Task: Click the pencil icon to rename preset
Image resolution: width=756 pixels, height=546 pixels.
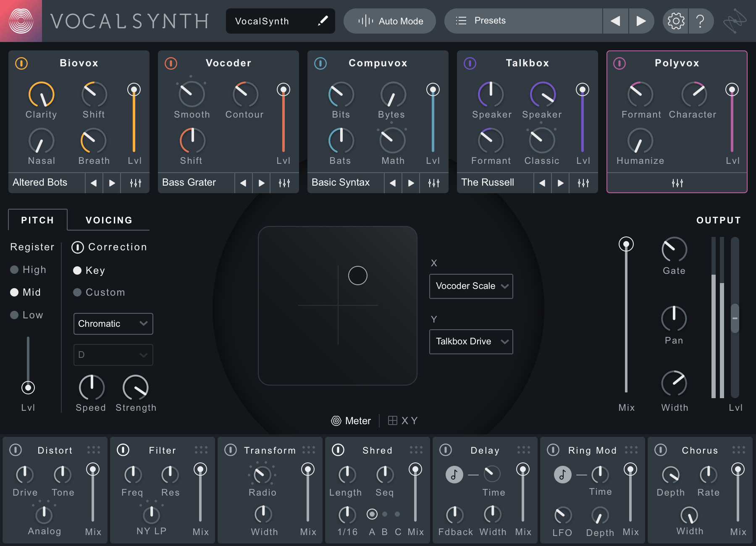Action: click(323, 21)
